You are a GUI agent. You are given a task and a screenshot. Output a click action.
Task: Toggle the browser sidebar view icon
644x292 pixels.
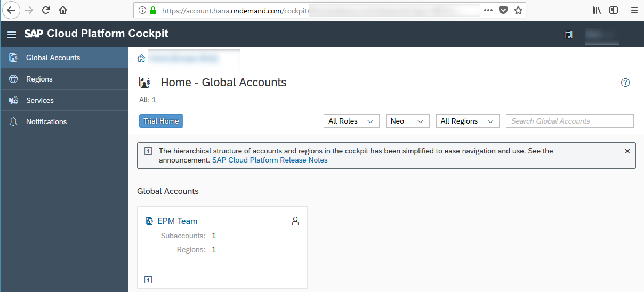coord(614,10)
